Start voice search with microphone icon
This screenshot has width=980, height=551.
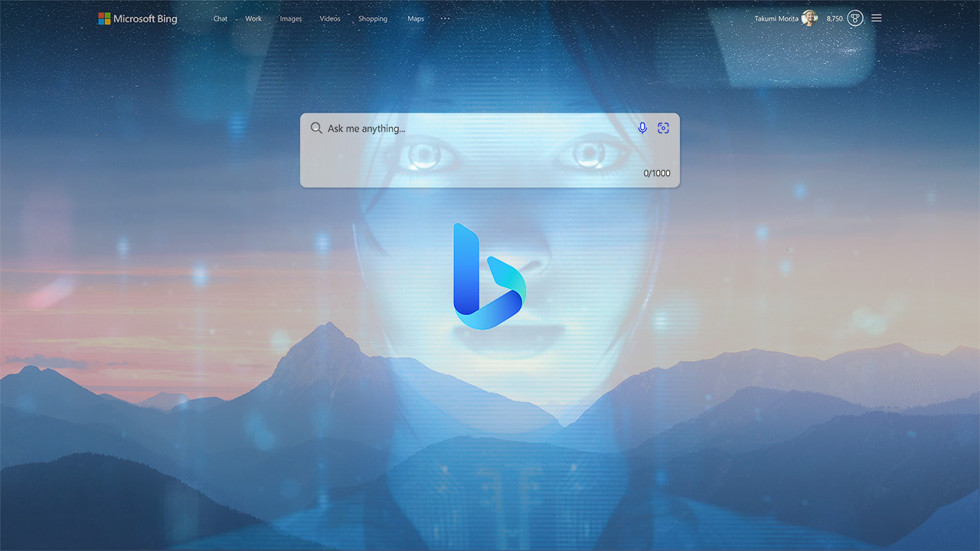(642, 129)
